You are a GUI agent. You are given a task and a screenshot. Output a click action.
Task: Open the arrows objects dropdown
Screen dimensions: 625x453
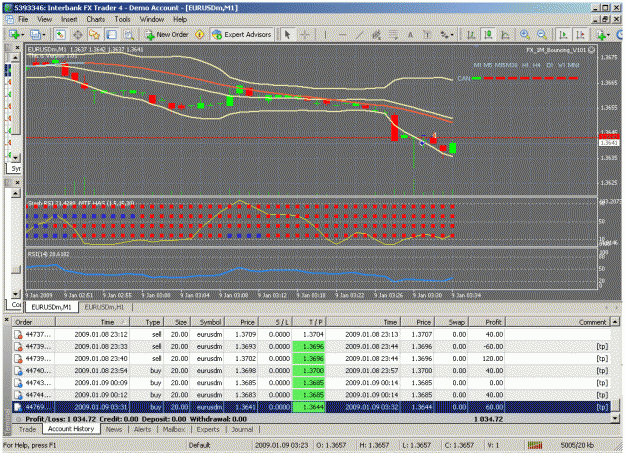447,35
